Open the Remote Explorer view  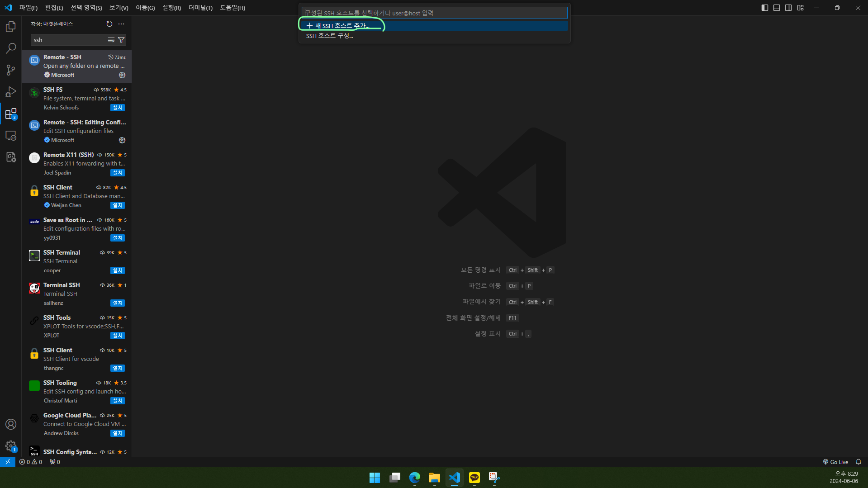pos(11,135)
